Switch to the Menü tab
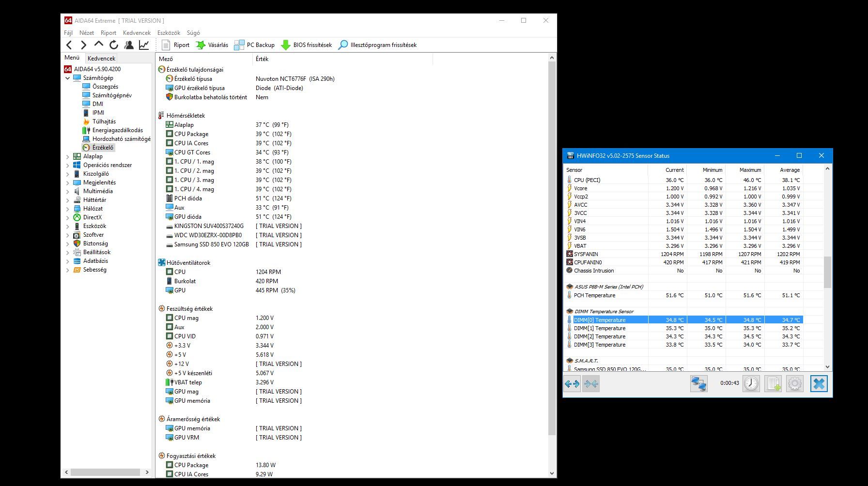Image resolution: width=868 pixels, height=486 pixels. click(x=72, y=58)
